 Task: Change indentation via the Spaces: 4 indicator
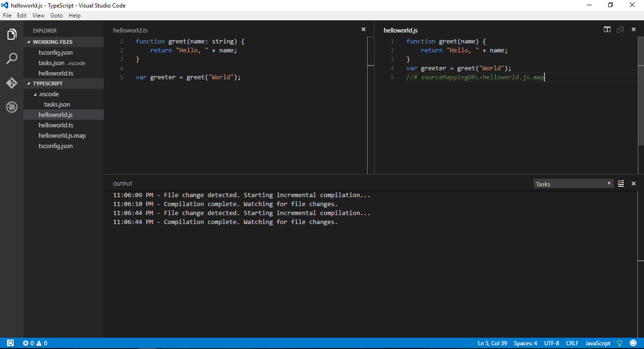pyautogui.click(x=525, y=343)
